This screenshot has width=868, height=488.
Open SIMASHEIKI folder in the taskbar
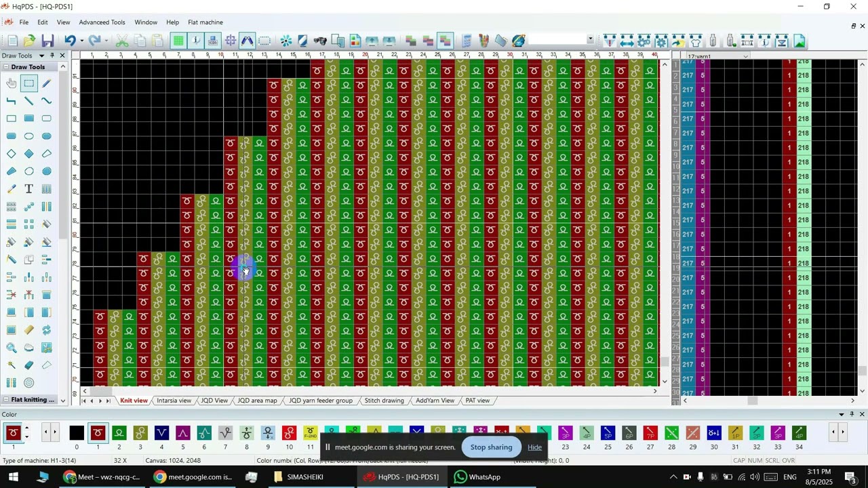click(x=298, y=477)
